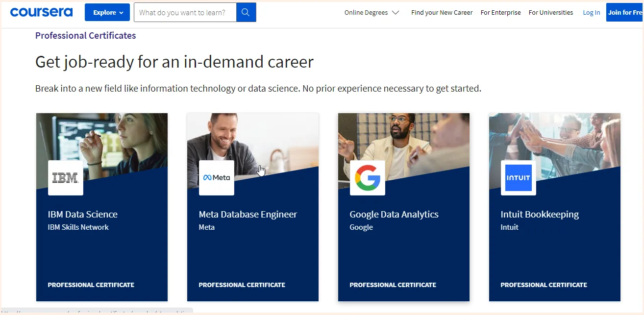The height and width of the screenshot is (315, 644).
Task: Click 'PROFESSIONAL CERTIFICATE' label on the Meta card
Action: pos(242,285)
